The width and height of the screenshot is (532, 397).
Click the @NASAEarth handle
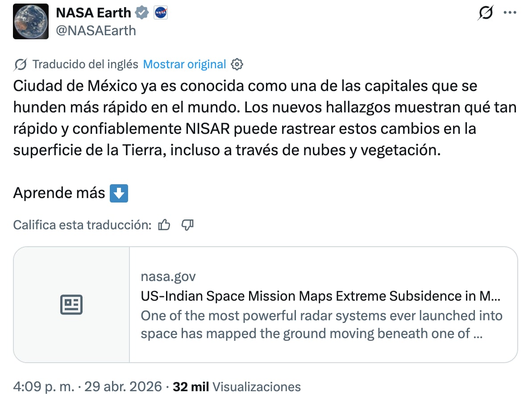96,30
